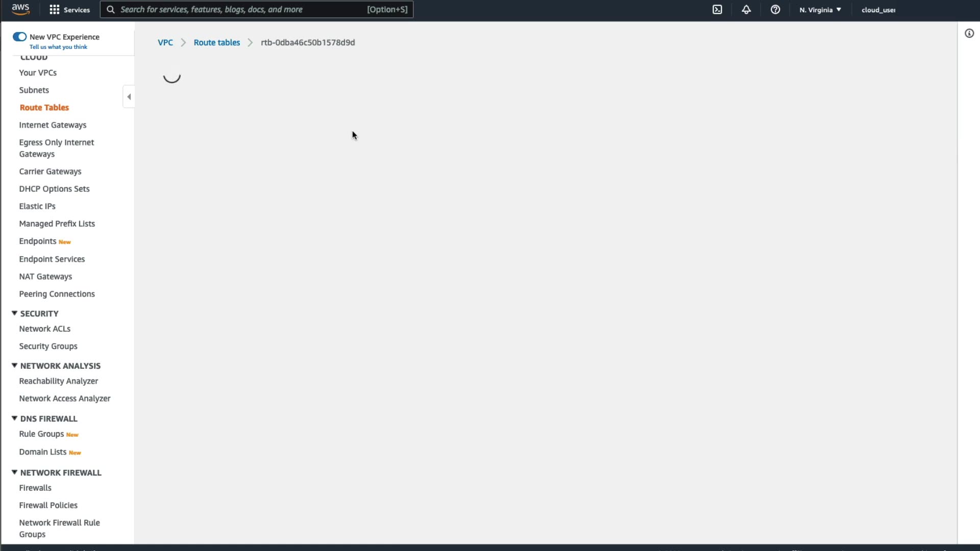The width and height of the screenshot is (980, 551).
Task: Collapse the sidebar with the arrow handle
Action: (129, 97)
